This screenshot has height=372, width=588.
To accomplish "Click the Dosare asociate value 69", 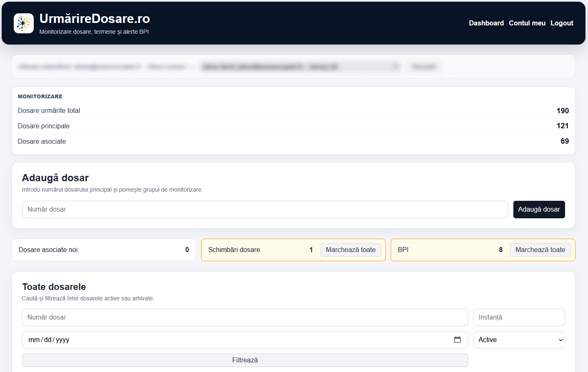I will click(565, 141).
